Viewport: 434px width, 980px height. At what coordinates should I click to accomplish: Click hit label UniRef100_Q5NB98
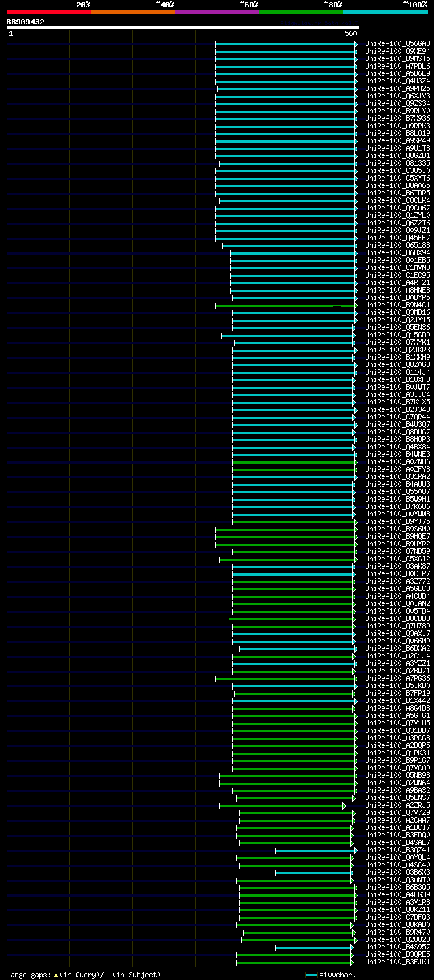(397, 776)
